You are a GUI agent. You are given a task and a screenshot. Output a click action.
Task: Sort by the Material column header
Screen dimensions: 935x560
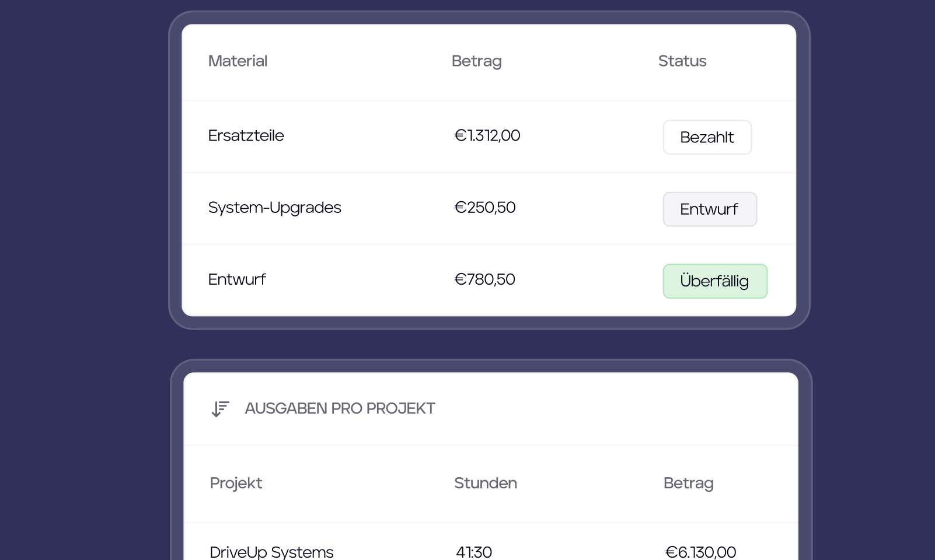(x=238, y=61)
